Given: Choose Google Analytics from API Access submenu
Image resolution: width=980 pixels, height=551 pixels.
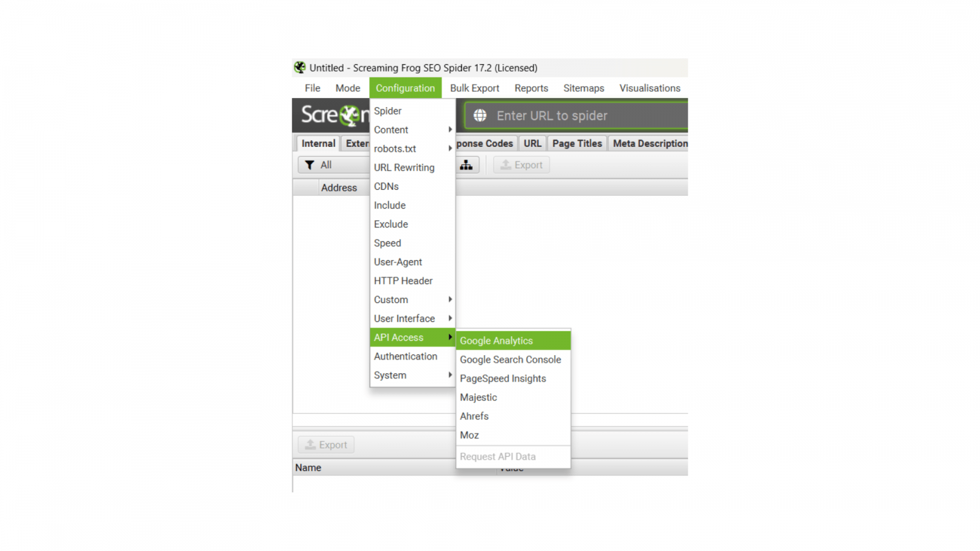Looking at the screenshot, I should [x=513, y=341].
